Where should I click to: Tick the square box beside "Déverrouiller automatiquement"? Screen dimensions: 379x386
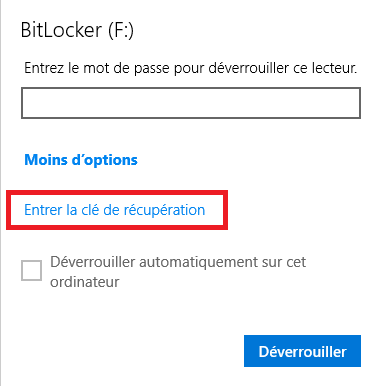tap(32, 270)
